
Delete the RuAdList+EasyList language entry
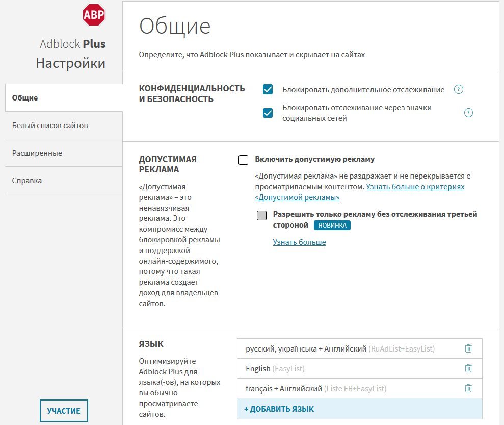tap(468, 348)
